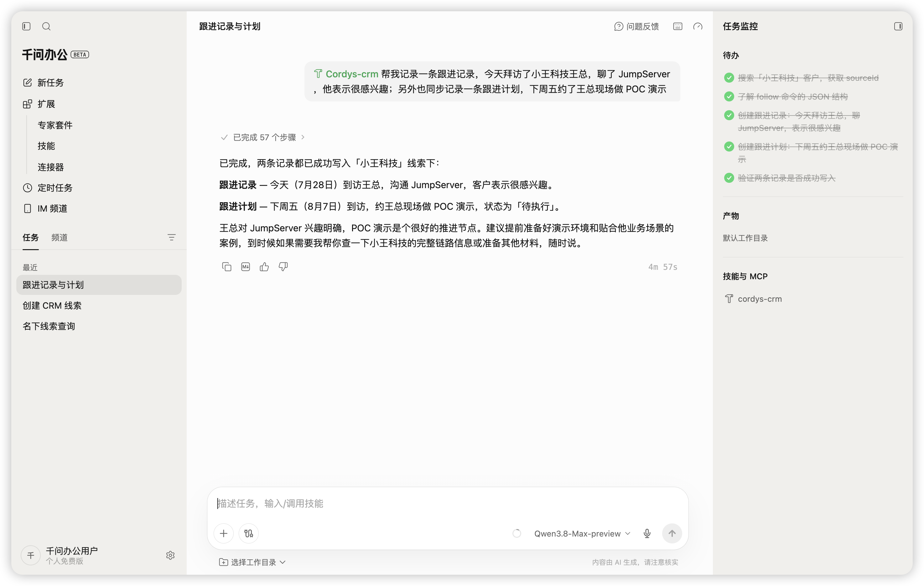Image resolution: width=924 pixels, height=586 pixels.
Task: Open 技能 under extensions
Action: pyautogui.click(x=46, y=146)
